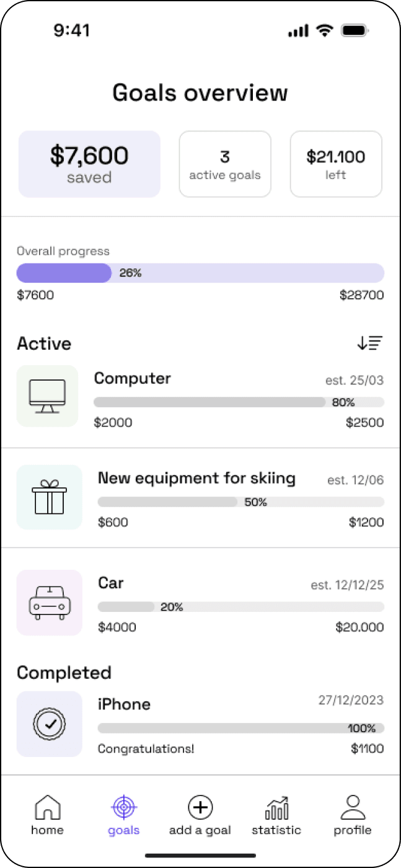The height and width of the screenshot is (868, 401).
Task: Tap the Car goal icon
Action: click(x=49, y=603)
